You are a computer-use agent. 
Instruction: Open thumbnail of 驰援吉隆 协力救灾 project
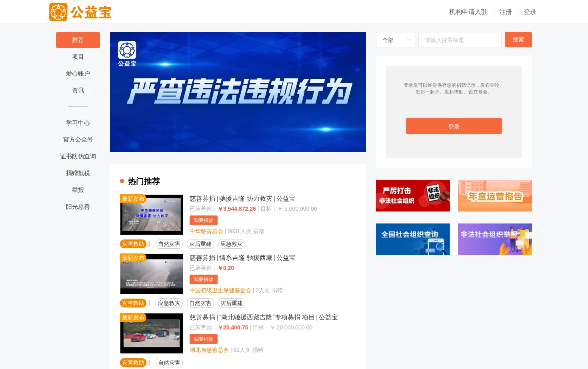click(x=152, y=215)
